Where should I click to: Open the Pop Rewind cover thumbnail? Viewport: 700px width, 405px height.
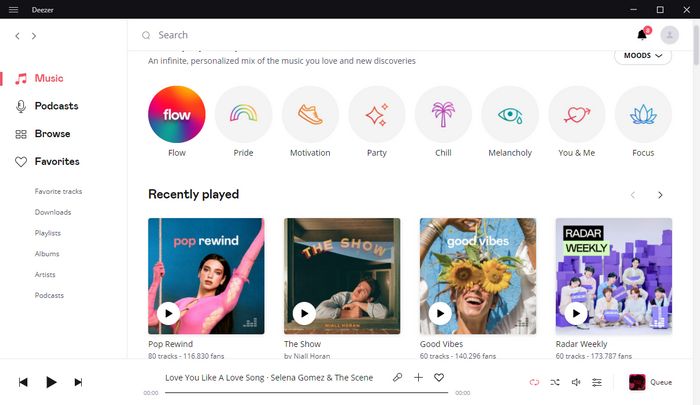point(206,276)
